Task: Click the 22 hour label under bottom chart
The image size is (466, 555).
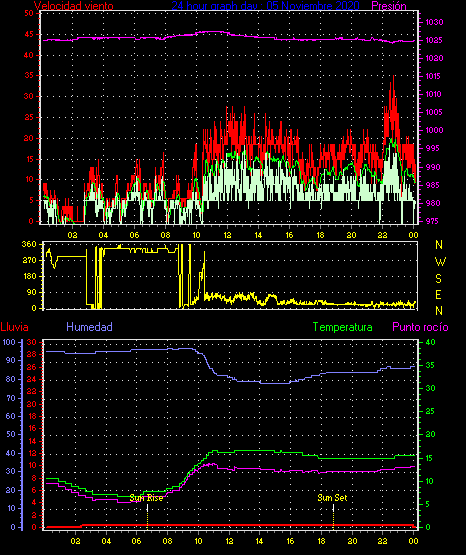Action: [x=382, y=541]
